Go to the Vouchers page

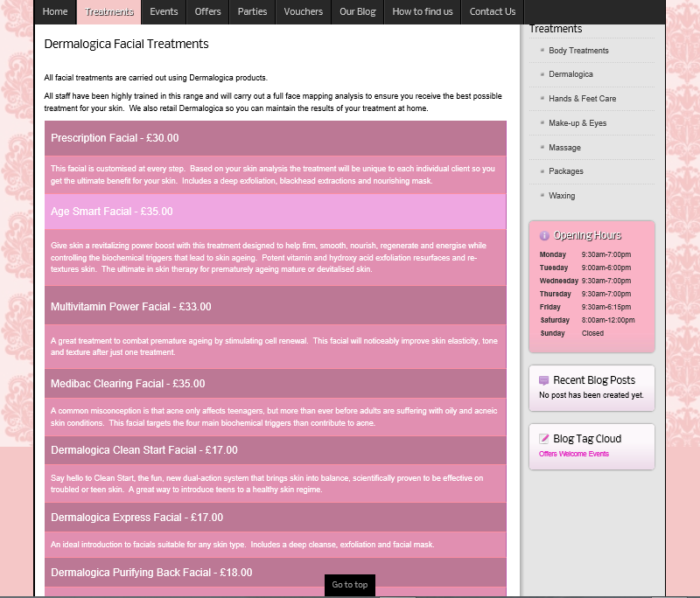coord(304,11)
